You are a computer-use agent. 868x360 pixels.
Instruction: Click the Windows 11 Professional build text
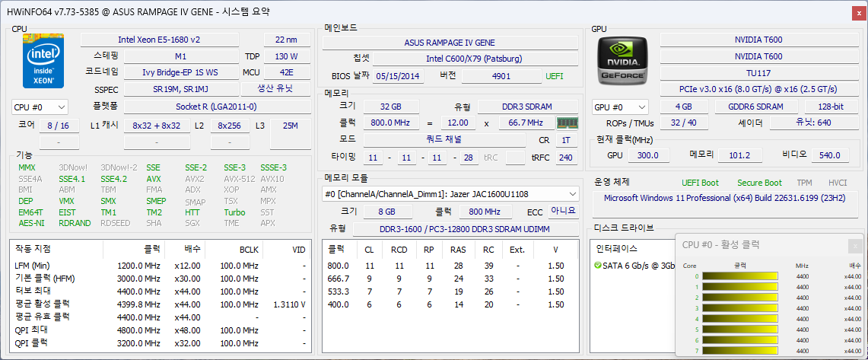[x=725, y=198]
